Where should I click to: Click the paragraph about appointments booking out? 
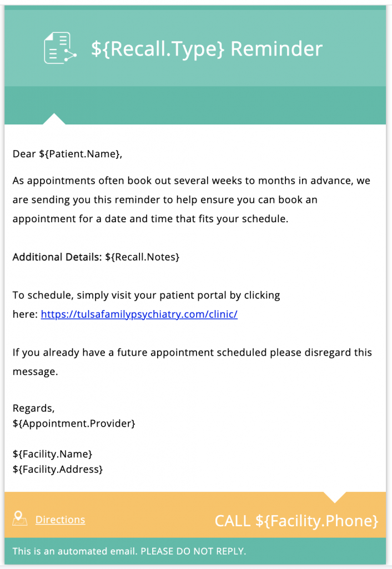[x=191, y=199]
